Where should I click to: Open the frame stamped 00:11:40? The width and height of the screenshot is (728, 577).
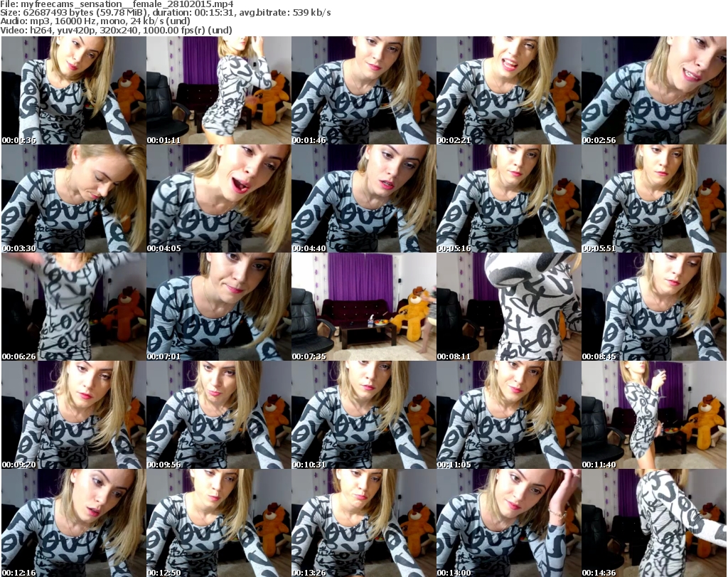(654, 415)
